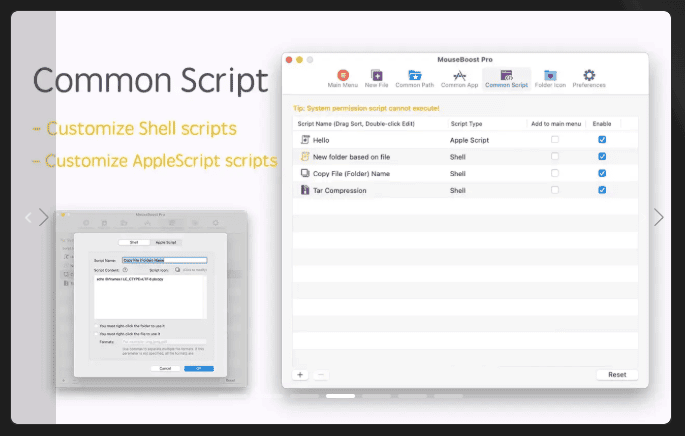Uncheck Enable for New folder based on file

coord(602,156)
